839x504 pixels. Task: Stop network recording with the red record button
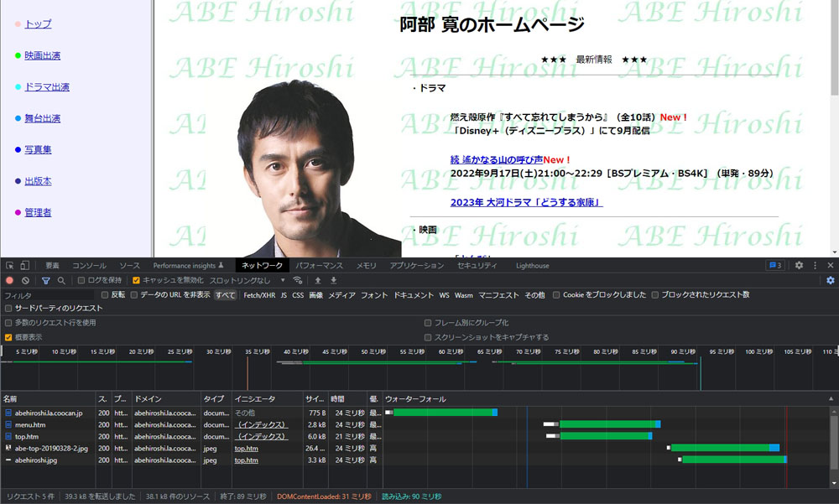[x=9, y=280]
